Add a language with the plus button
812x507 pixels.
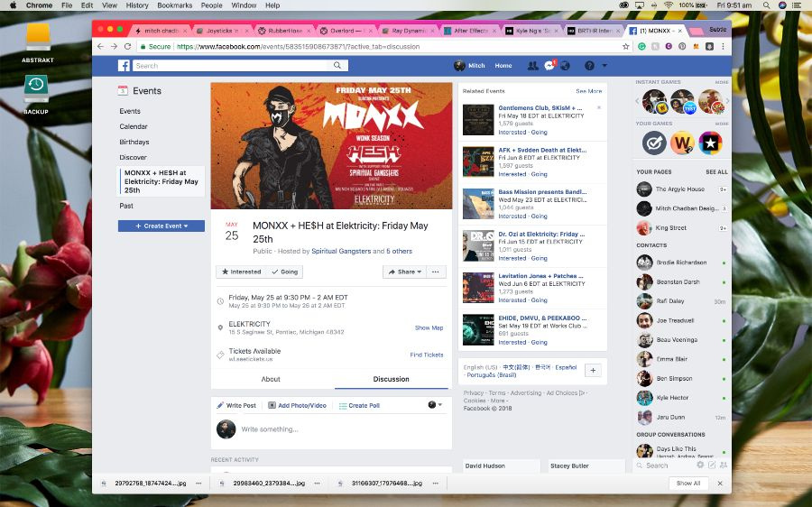(x=593, y=370)
